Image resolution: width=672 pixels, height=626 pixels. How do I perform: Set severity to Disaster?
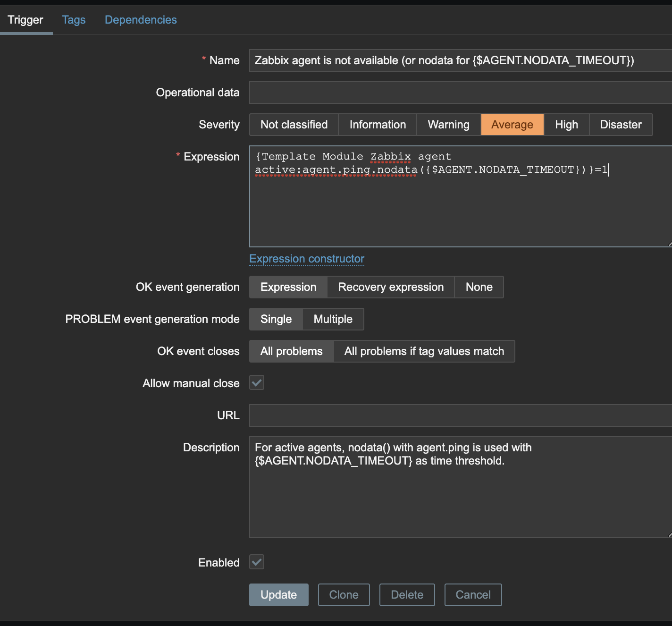(x=621, y=125)
